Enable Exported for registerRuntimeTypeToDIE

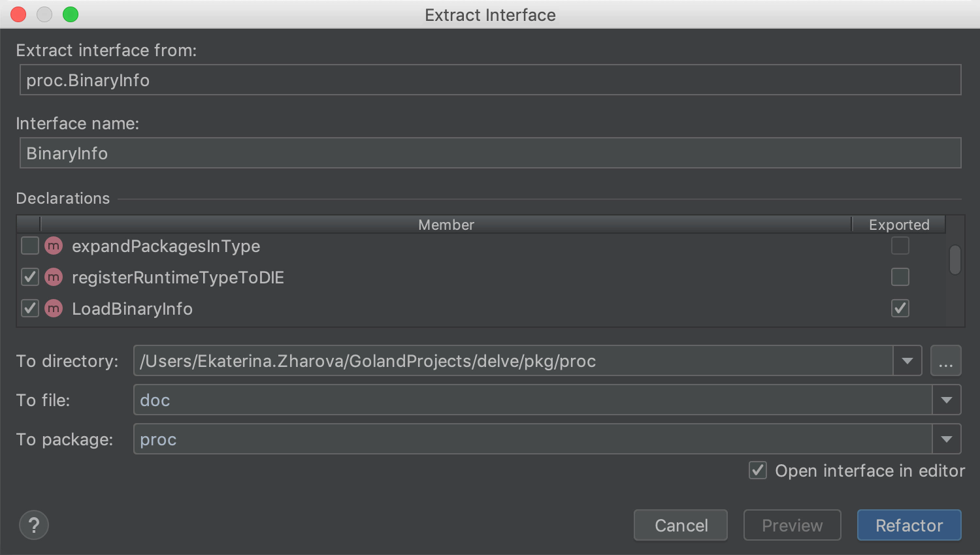900,277
